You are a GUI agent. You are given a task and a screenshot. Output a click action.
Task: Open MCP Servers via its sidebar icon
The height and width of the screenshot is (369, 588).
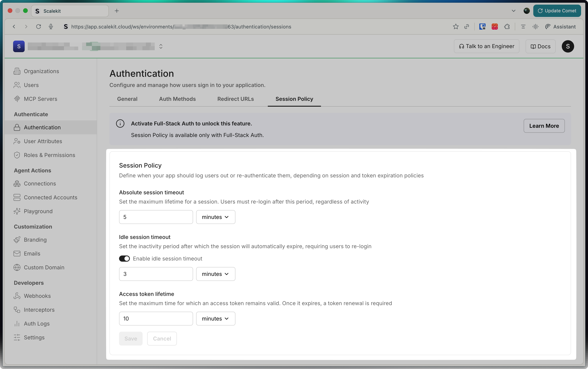[x=17, y=99]
